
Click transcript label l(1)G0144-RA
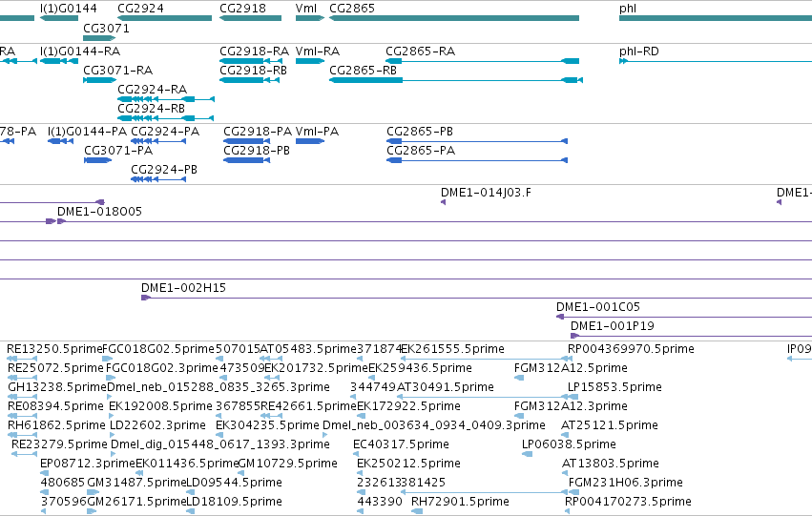point(80,52)
